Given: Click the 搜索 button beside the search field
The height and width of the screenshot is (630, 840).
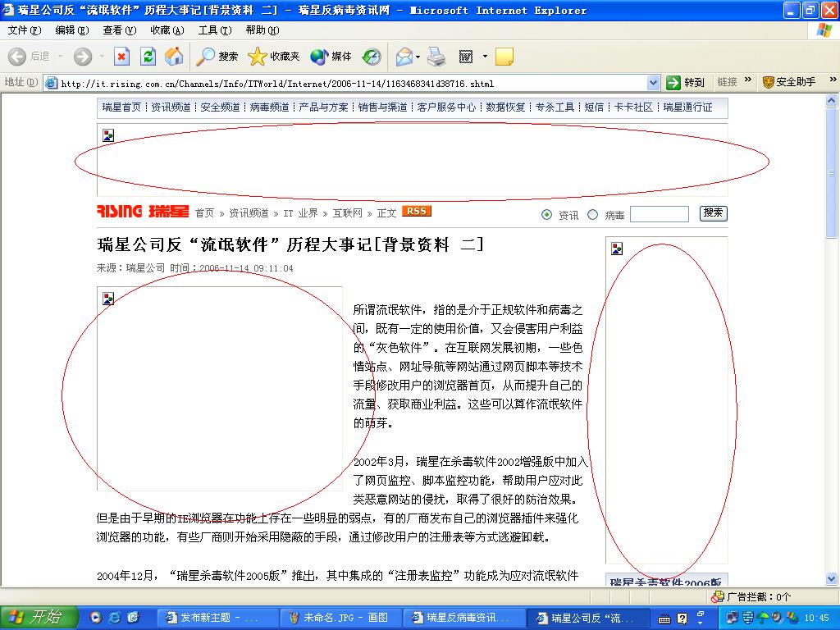Looking at the screenshot, I should pos(713,213).
